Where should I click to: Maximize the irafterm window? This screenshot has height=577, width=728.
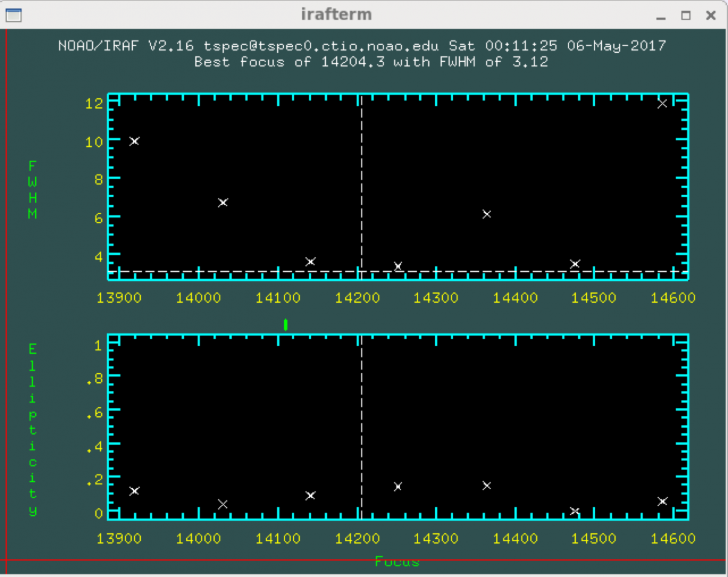coord(686,16)
